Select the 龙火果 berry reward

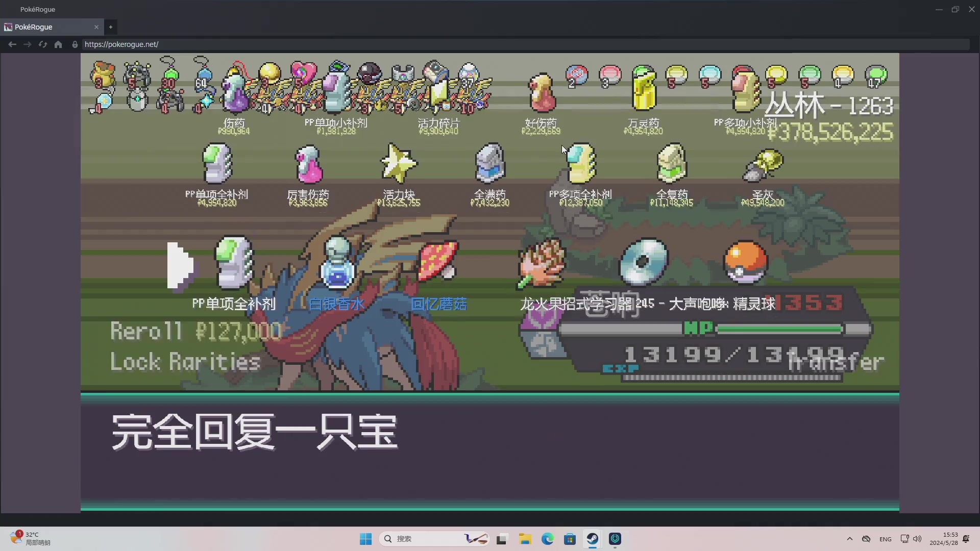[541, 263]
